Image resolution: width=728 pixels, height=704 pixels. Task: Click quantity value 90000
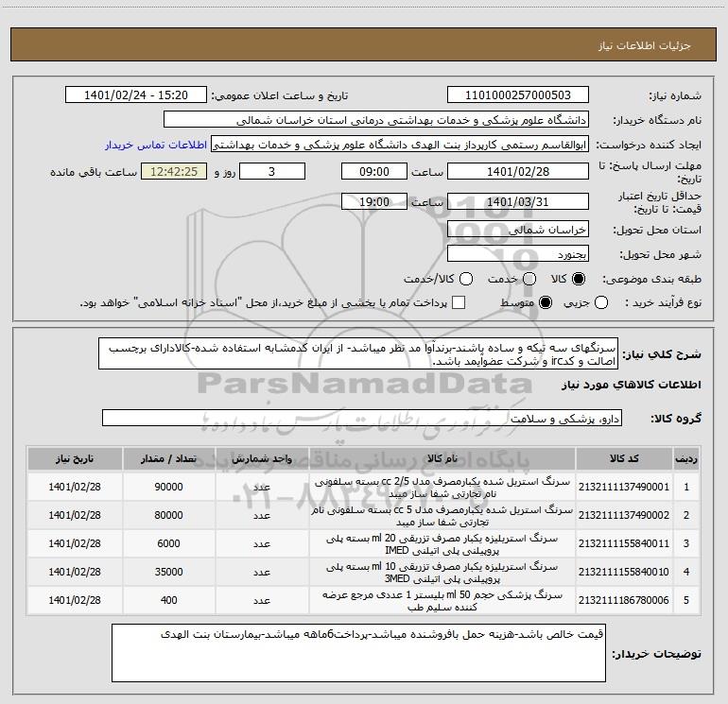coord(168,487)
